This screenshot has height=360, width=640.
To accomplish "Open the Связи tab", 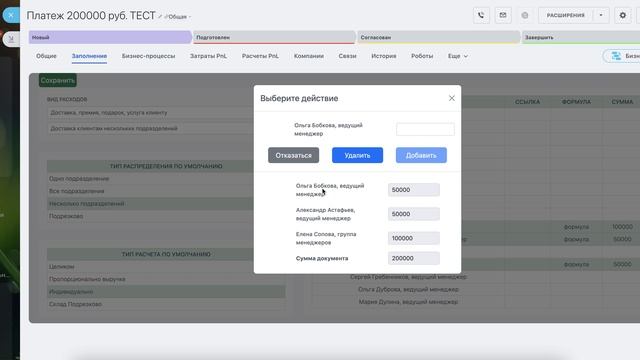I will [347, 56].
